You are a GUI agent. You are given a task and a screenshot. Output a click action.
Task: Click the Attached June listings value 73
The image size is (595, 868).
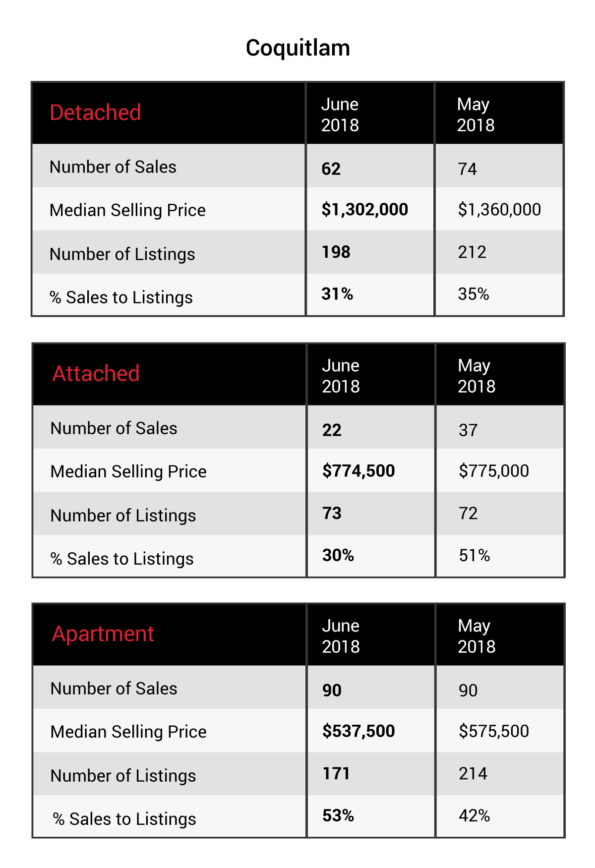pyautogui.click(x=332, y=513)
